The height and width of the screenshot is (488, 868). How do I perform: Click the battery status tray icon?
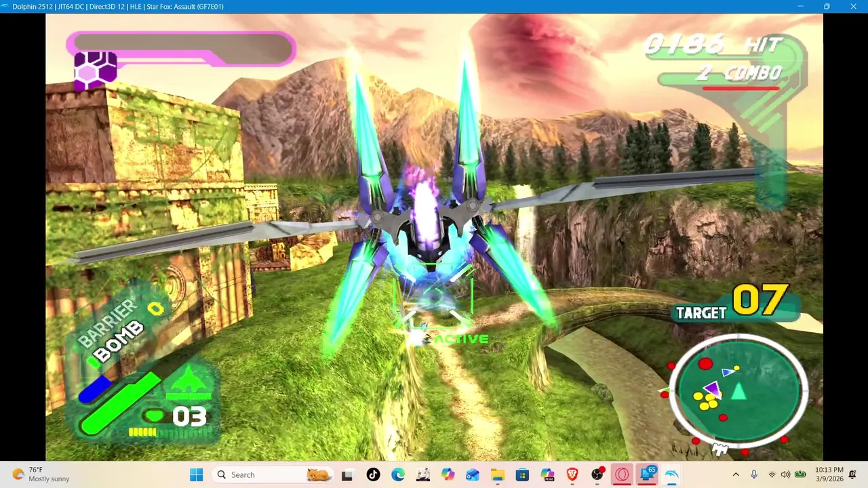pos(800,474)
